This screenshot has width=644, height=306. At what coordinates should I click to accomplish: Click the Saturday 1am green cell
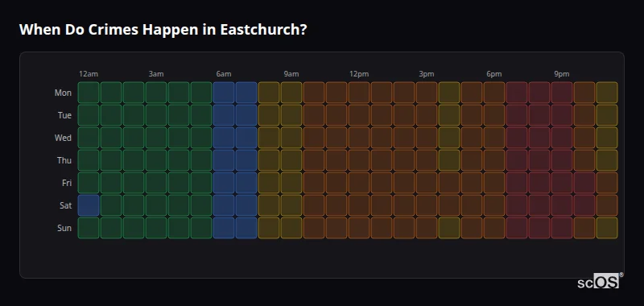click(111, 205)
